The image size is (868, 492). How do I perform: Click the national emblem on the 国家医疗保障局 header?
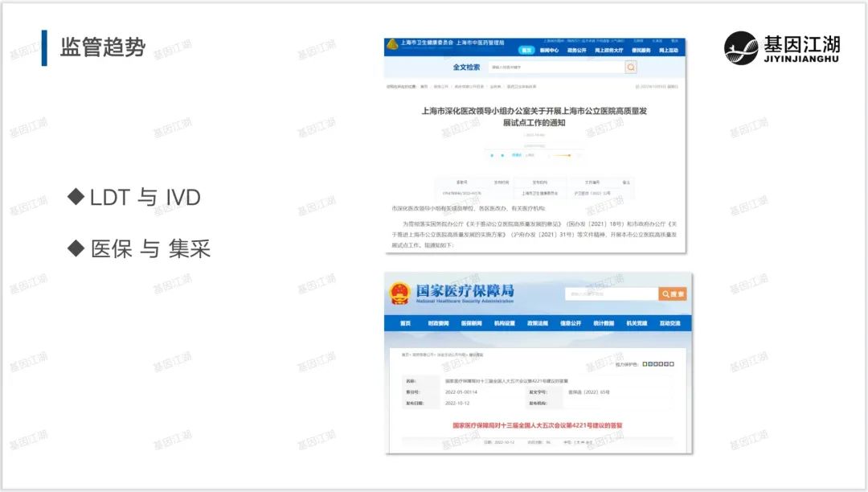[x=399, y=293]
